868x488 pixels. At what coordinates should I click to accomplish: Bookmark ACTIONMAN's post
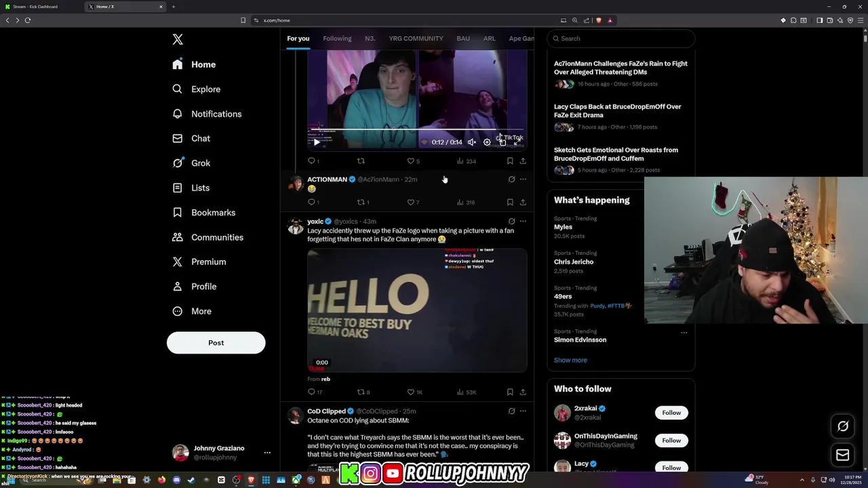[510, 202]
